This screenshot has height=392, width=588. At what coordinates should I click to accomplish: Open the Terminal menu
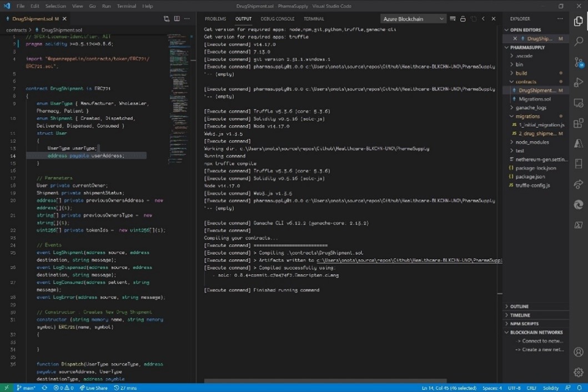pos(126,6)
